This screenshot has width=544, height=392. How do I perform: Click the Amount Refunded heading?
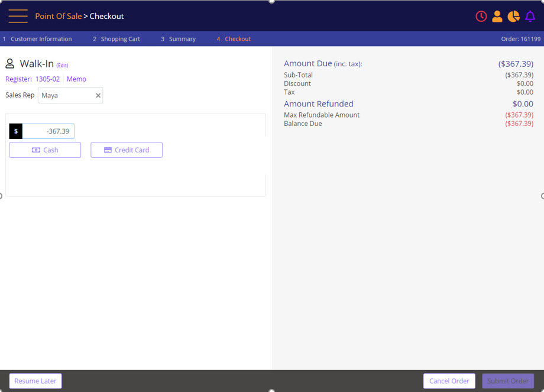pyautogui.click(x=319, y=103)
